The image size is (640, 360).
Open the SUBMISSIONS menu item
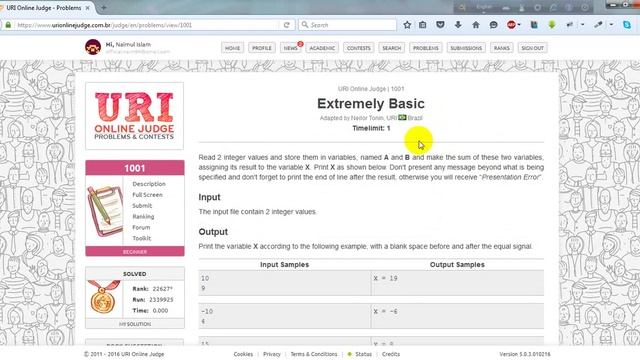click(466, 48)
